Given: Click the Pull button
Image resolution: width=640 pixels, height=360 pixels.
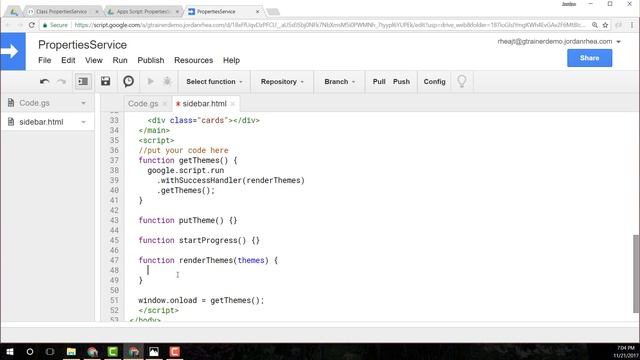Looking at the screenshot, I should (x=379, y=82).
